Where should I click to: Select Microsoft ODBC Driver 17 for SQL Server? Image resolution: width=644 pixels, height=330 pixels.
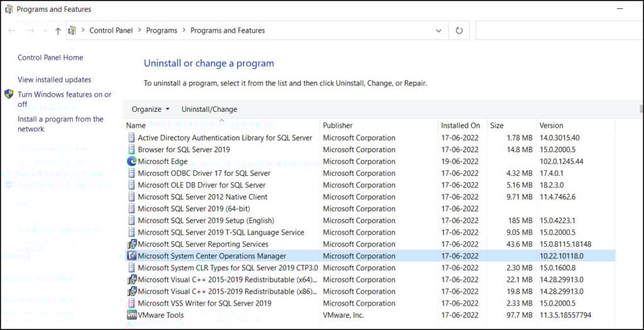pos(204,173)
